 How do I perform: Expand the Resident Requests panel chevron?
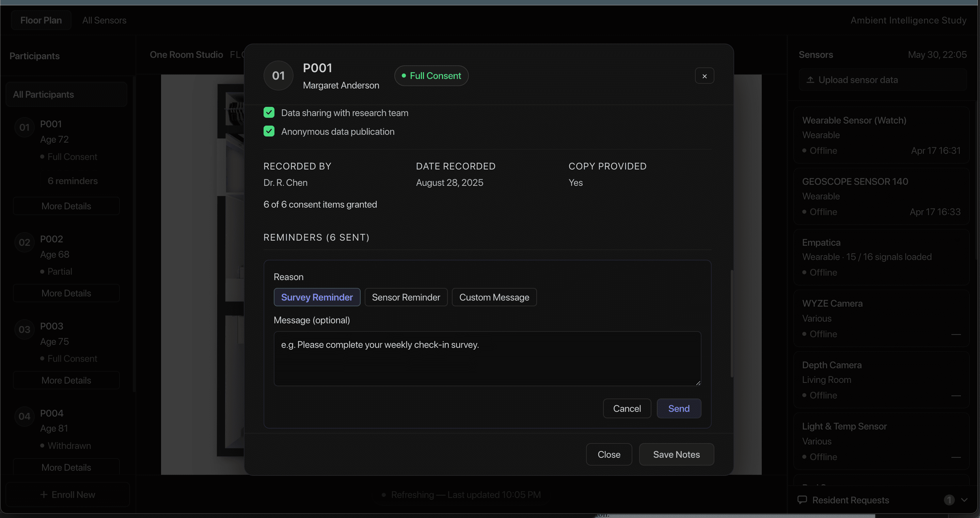964,500
